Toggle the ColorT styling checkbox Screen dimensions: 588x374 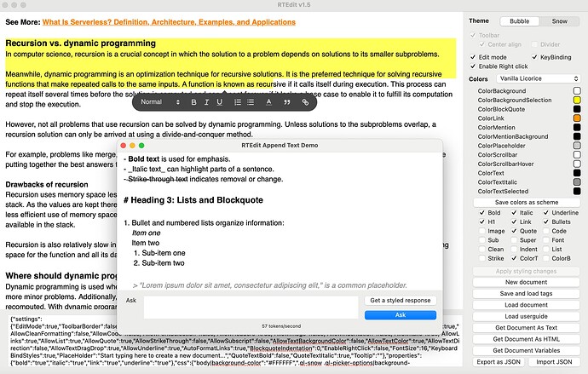[x=514, y=258]
